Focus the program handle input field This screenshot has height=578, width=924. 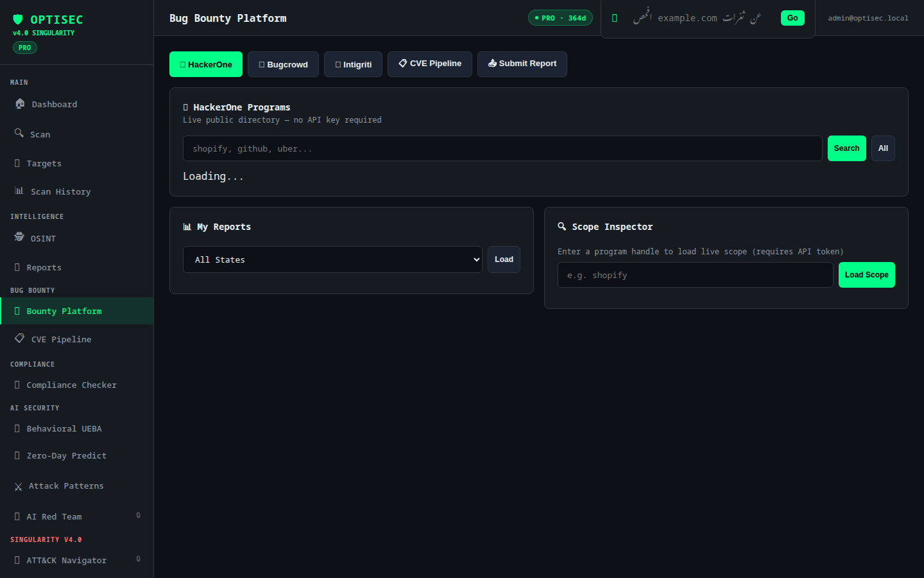point(696,275)
